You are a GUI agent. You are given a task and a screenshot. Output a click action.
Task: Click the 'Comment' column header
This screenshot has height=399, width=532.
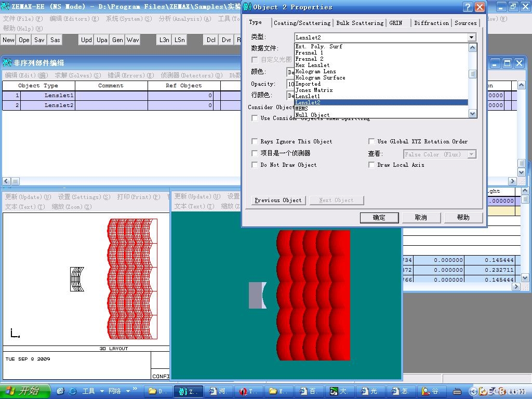[111, 86]
